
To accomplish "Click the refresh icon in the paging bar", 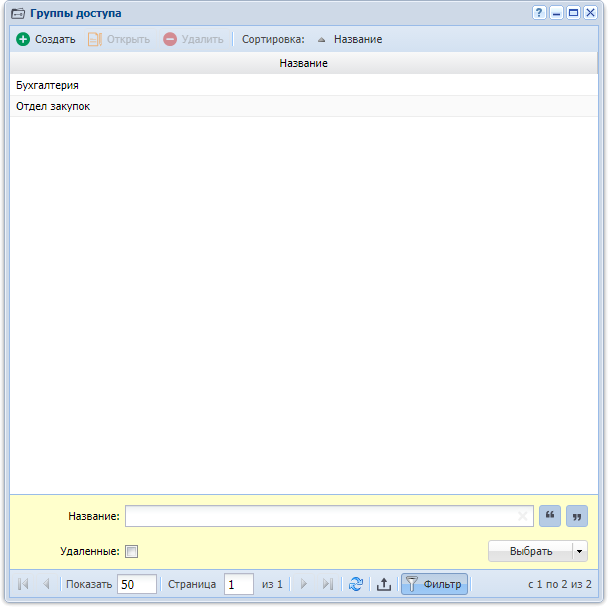I will 355,584.
